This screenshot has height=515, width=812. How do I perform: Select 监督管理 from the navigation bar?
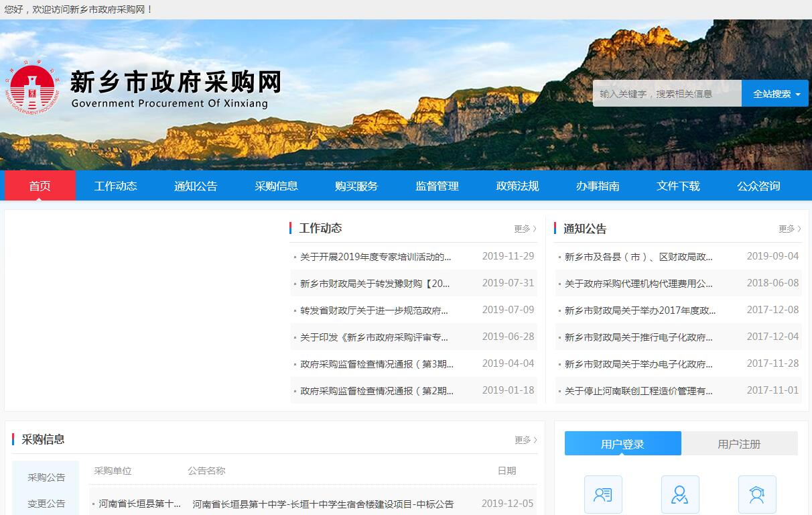pyautogui.click(x=437, y=186)
